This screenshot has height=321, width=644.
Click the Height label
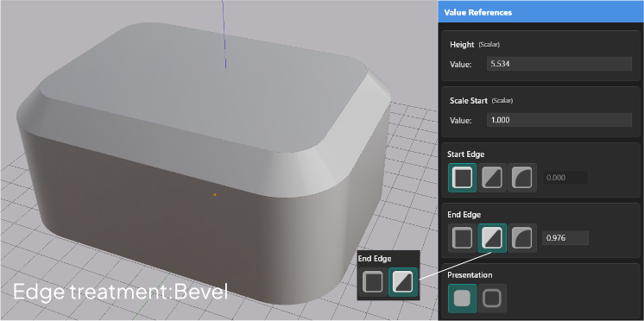coord(462,44)
